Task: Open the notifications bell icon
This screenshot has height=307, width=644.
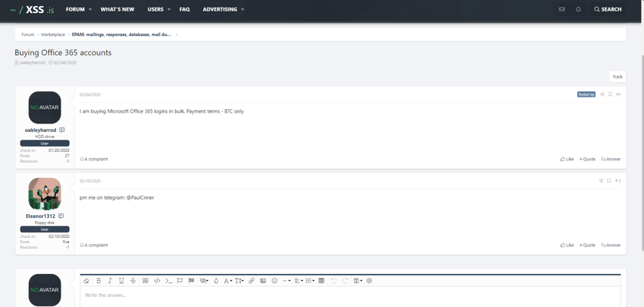Action: point(578,9)
